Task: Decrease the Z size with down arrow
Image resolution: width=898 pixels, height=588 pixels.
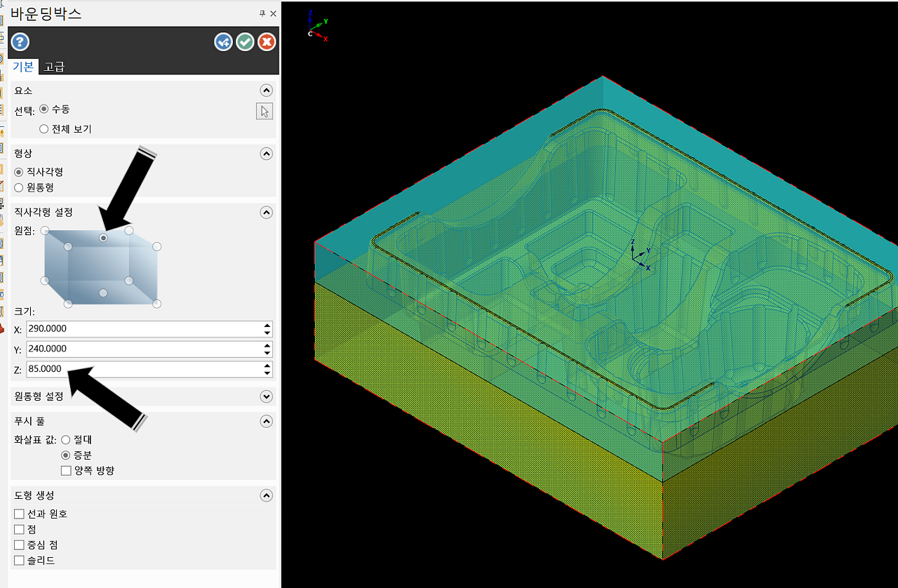Action: point(267,373)
